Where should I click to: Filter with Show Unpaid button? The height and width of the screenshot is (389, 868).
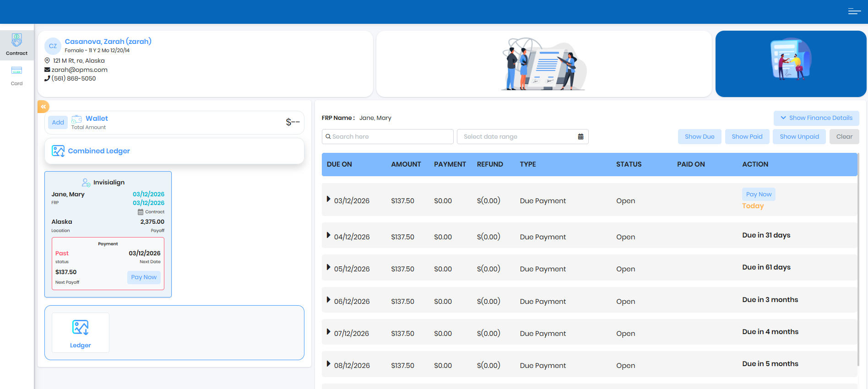[x=799, y=136]
